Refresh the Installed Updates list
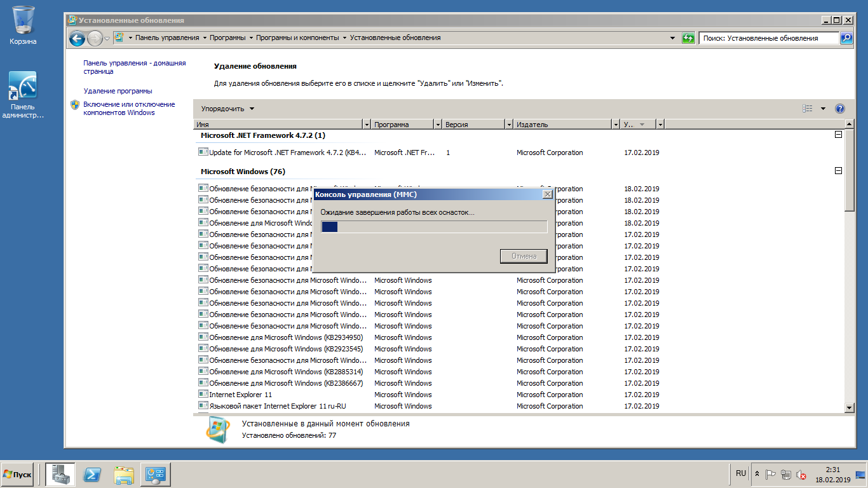Viewport: 868px width, 488px height. (x=688, y=38)
